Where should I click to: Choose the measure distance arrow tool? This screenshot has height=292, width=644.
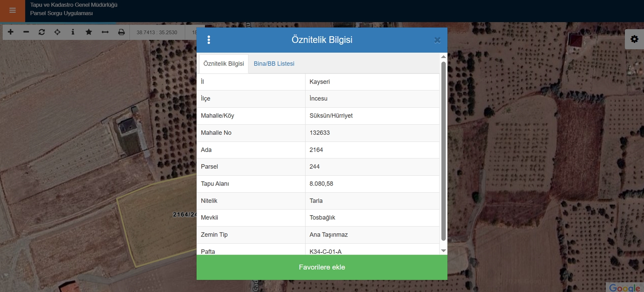point(105,32)
